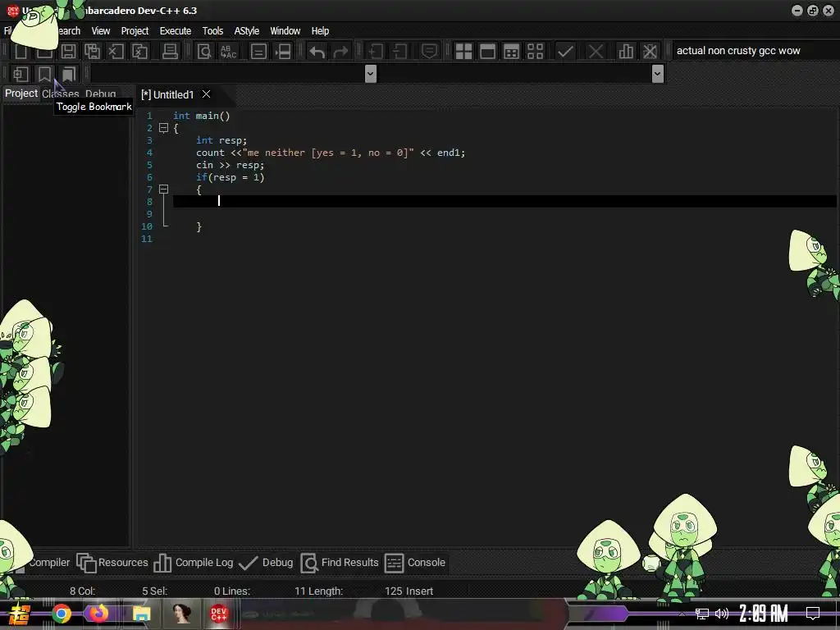Click the Dev-C++ taskbar icon
The image size is (840, 630).
tap(218, 614)
